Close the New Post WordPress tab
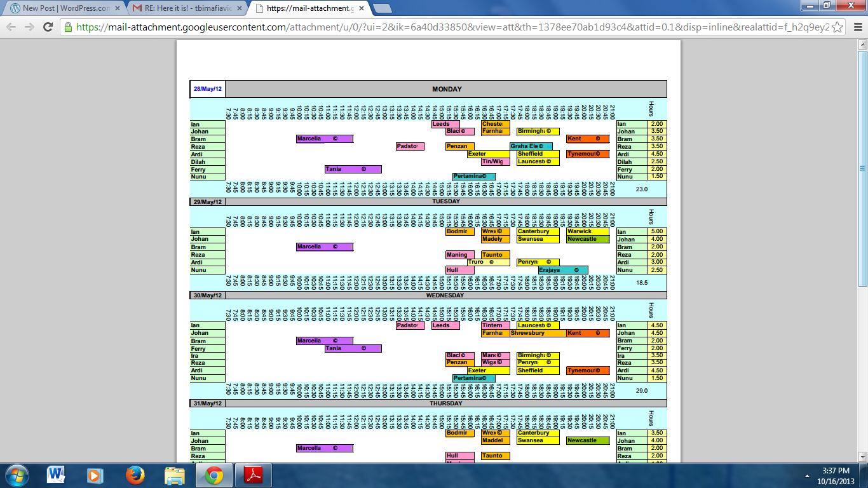868x488 pixels. (117, 9)
